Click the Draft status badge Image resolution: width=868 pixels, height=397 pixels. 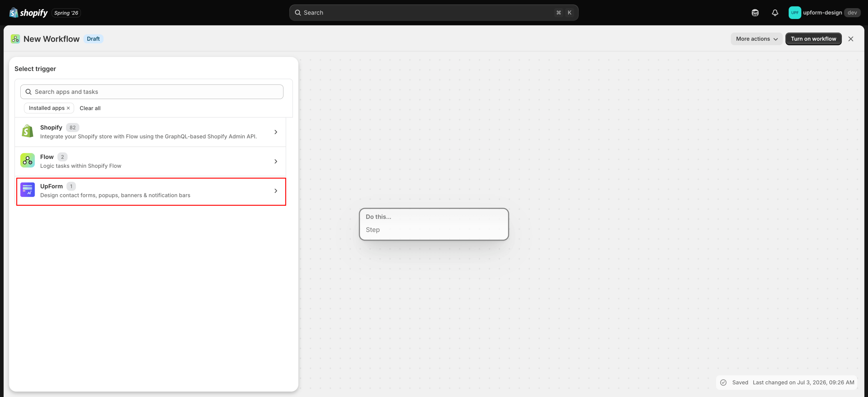93,39
